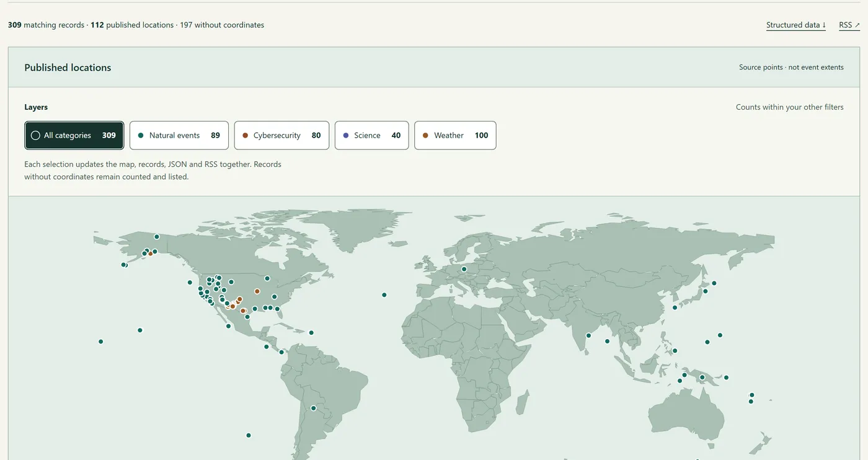Image resolution: width=868 pixels, height=460 pixels.
Task: Open the marker off the Pacific Northwest coast
Action: pyautogui.click(x=190, y=283)
